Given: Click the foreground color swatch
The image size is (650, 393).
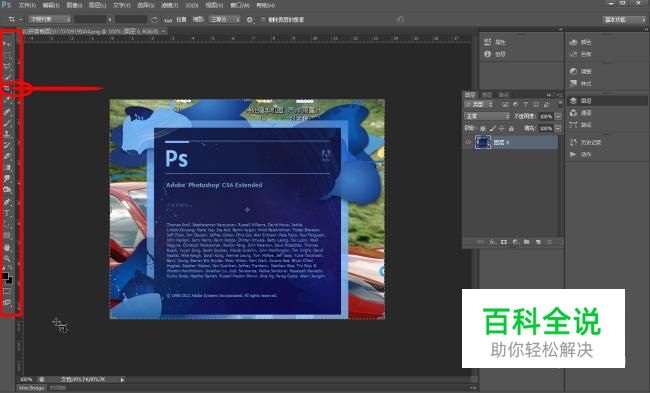Looking at the screenshot, I should pyautogui.click(x=5, y=276).
